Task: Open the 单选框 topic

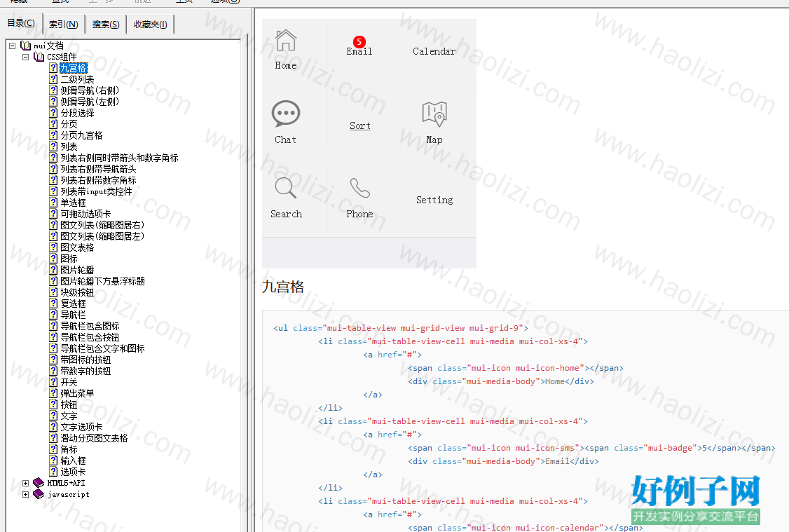Action: click(x=73, y=203)
